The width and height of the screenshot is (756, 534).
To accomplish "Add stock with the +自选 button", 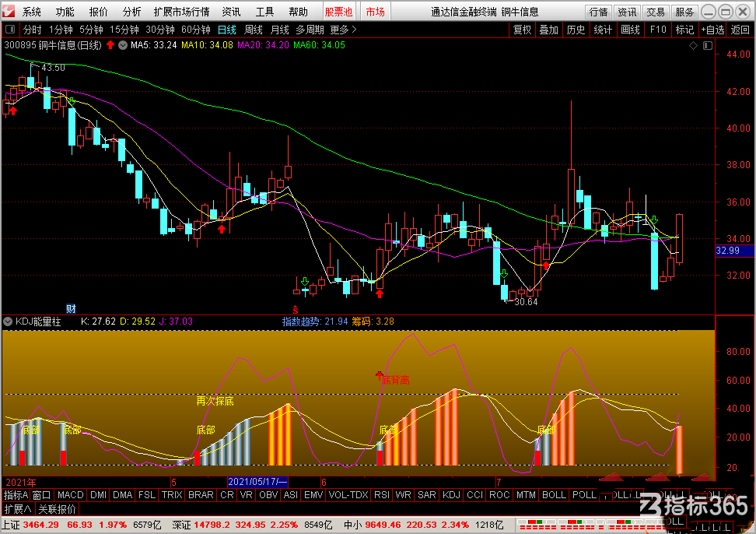I will pos(712,30).
